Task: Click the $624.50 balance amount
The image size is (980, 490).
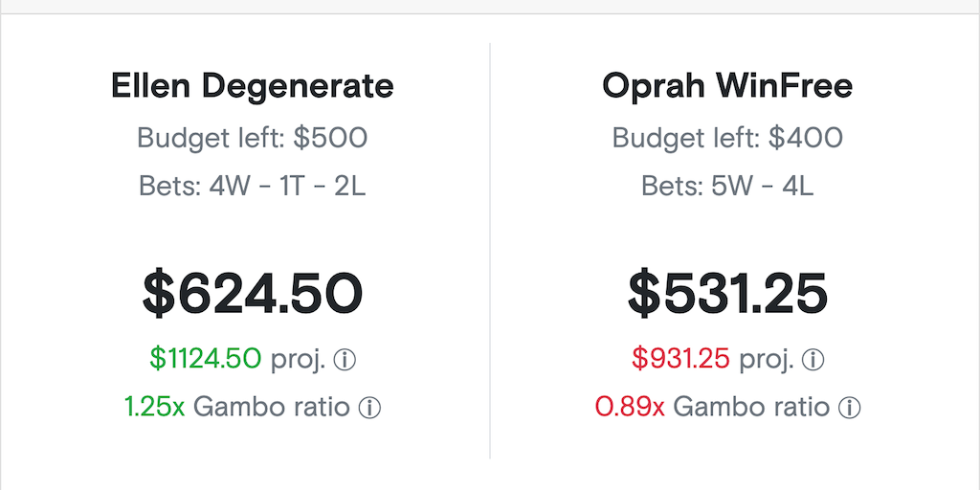Action: tap(253, 293)
